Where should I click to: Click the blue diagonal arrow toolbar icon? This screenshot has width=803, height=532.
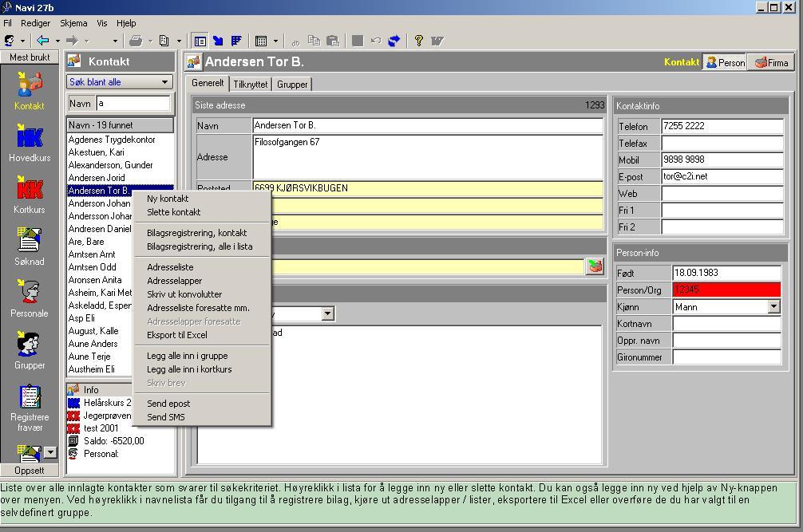pos(218,41)
